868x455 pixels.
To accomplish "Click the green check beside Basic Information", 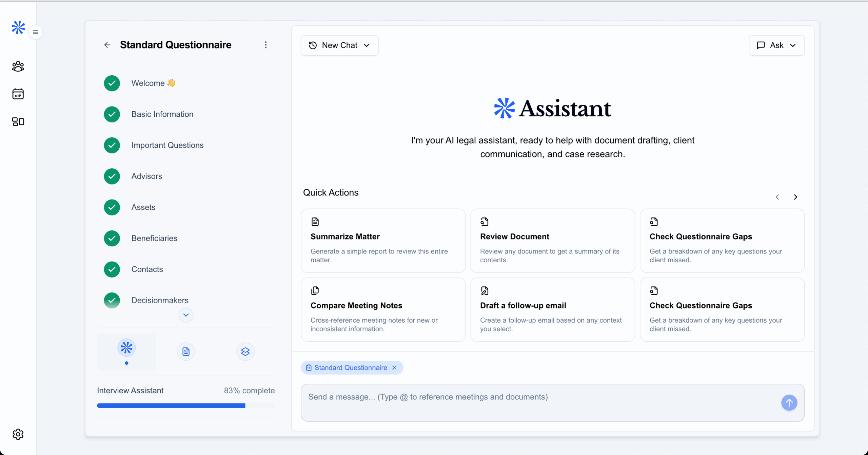I will [112, 114].
